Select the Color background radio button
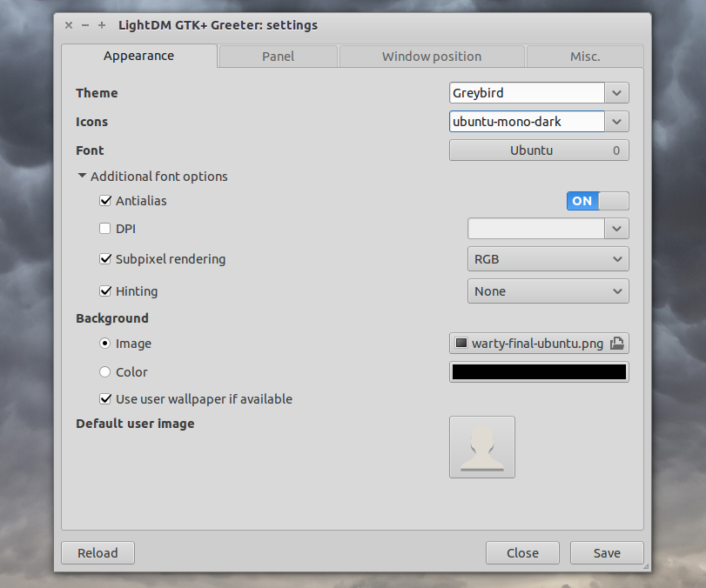Image resolution: width=706 pixels, height=588 pixels. 105,371
